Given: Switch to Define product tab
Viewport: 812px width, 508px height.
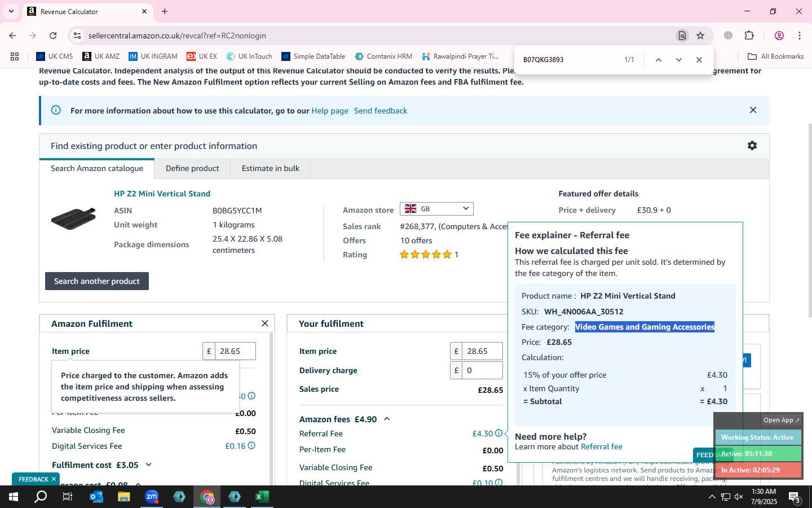Looking at the screenshot, I should pos(192,168).
